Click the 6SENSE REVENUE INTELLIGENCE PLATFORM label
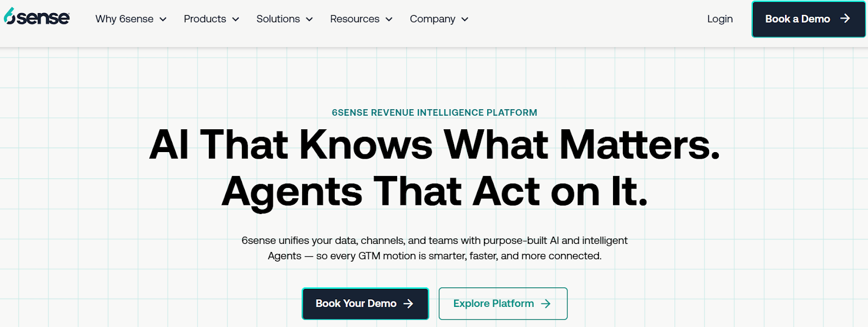 pyautogui.click(x=434, y=112)
